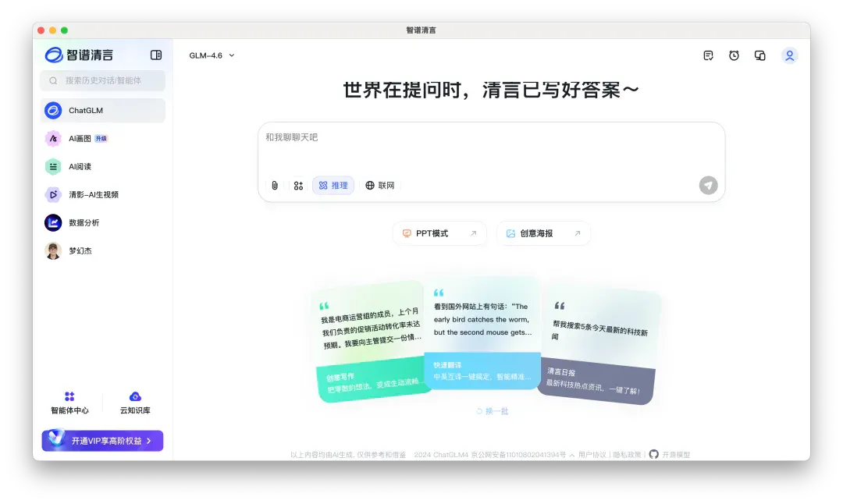This screenshot has width=843, height=504.
Task: Click the 京公网安备 record number in footer
Action: 518,455
